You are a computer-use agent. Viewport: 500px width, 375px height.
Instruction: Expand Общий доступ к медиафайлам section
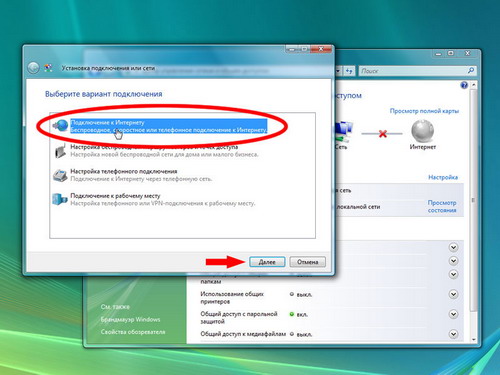[453, 334]
